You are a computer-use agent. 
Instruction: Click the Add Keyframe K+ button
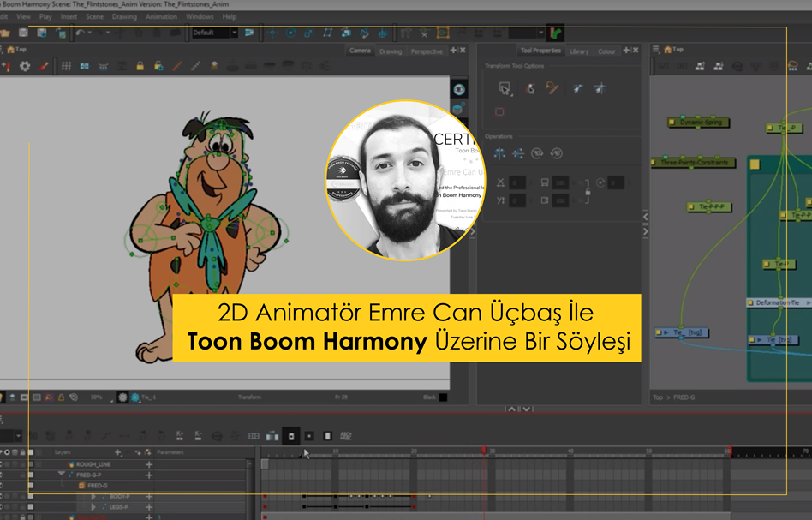pos(180,435)
